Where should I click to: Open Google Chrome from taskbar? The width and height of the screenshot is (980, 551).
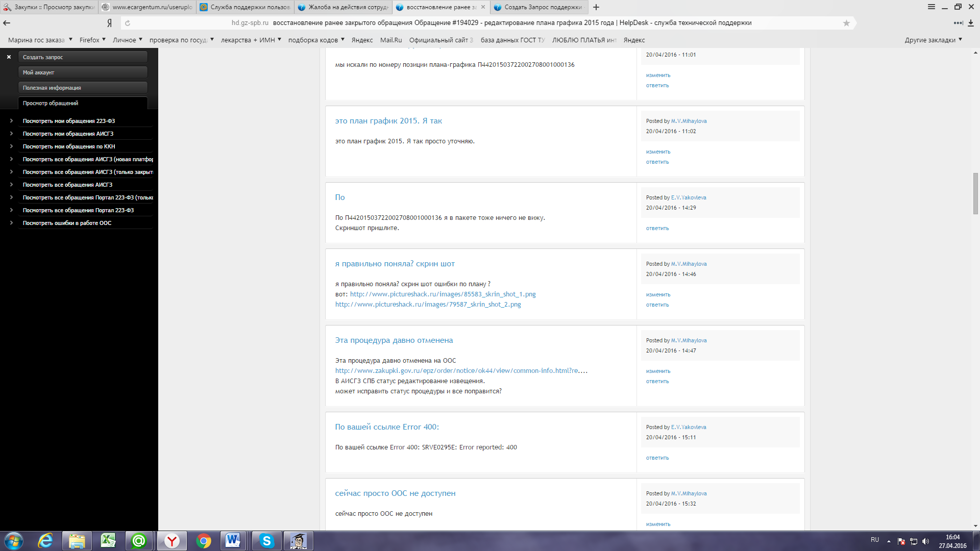[204, 541]
